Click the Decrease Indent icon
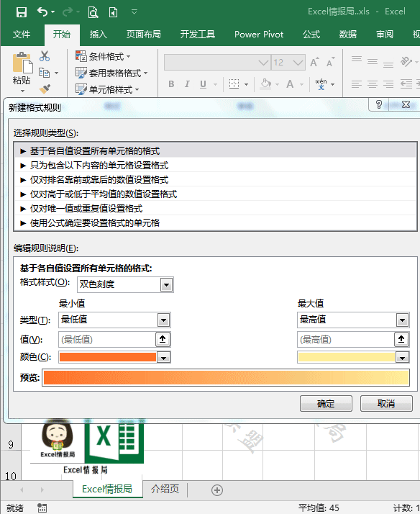420x514 pixels. pos(406,84)
